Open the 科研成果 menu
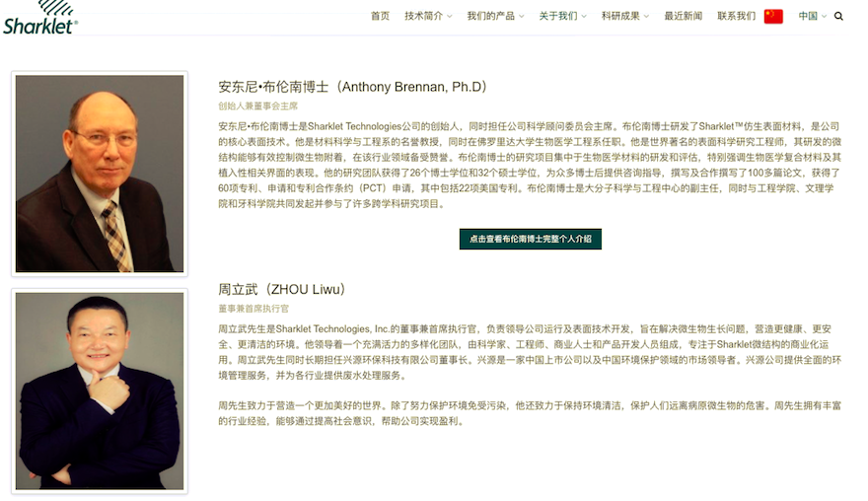The image size is (868, 501). pyautogui.click(x=620, y=16)
